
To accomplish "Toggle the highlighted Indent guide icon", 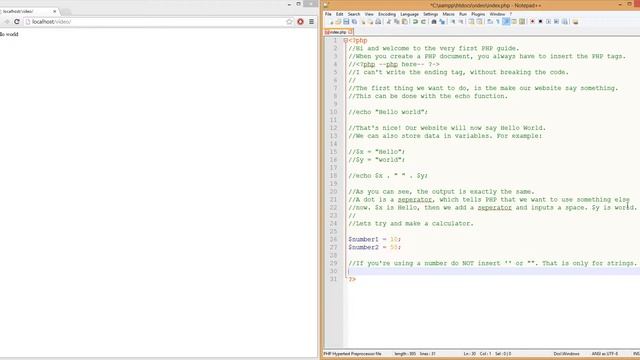I will tap(506, 22).
